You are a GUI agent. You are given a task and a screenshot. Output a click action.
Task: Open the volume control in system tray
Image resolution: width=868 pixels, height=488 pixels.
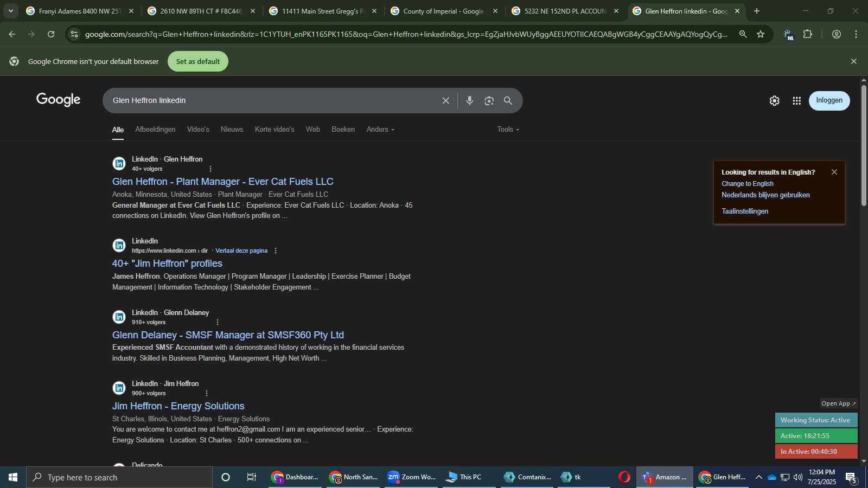[x=798, y=477]
